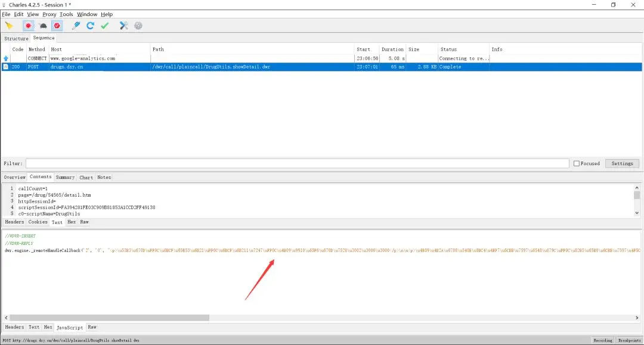Click the page=/drug/54565/detail.htm line
The height and width of the screenshot is (345, 644).
pos(55,195)
